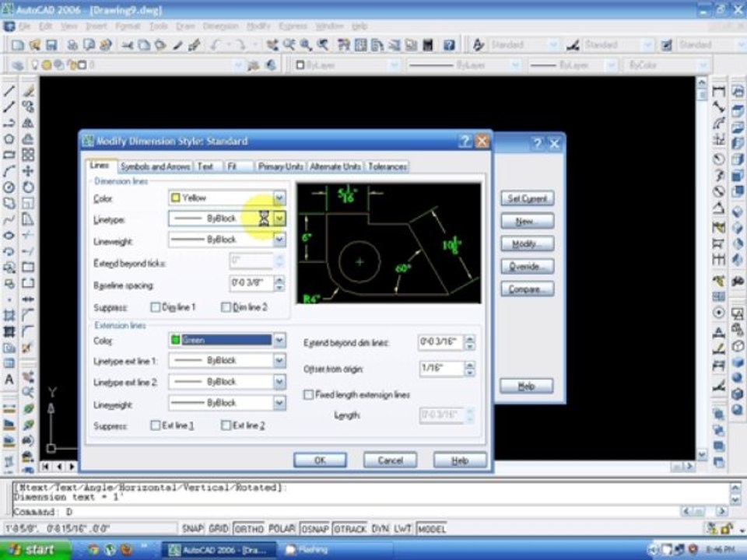
Task: Click New button in style manager dialog
Action: click(x=527, y=221)
